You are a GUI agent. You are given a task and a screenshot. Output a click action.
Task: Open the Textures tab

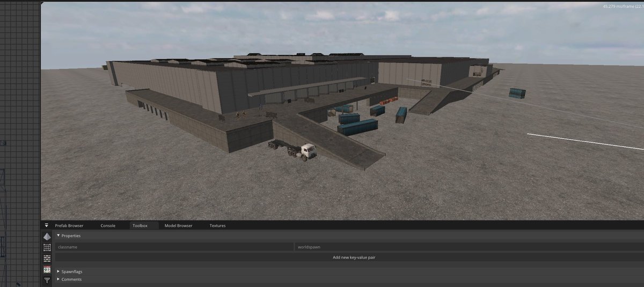click(x=217, y=226)
